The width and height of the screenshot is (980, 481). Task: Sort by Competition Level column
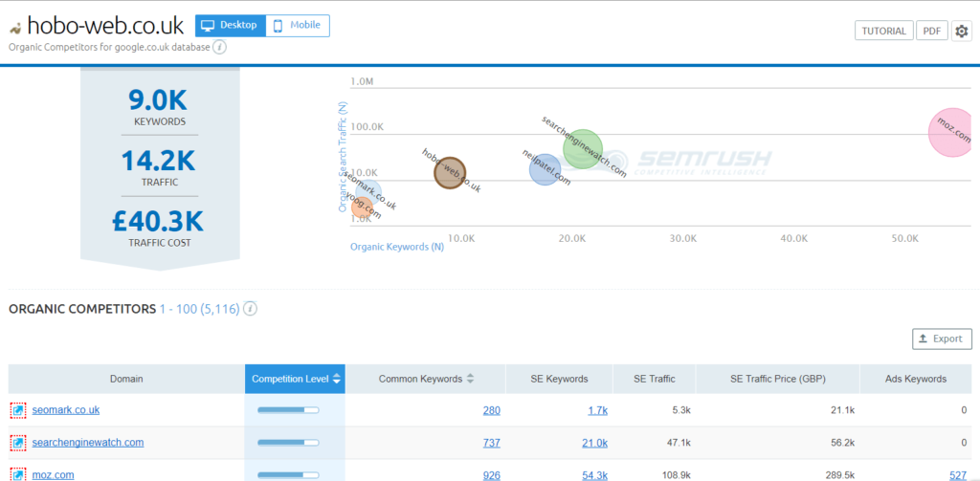[295, 379]
